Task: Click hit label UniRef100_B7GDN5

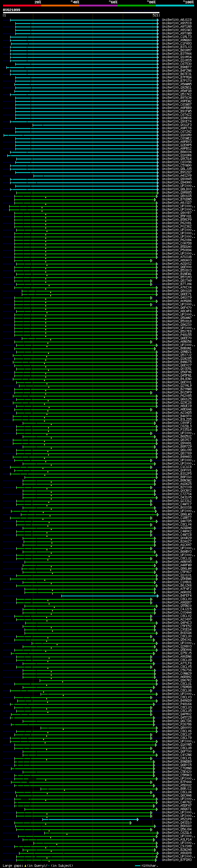Action: [x=177, y=199]
